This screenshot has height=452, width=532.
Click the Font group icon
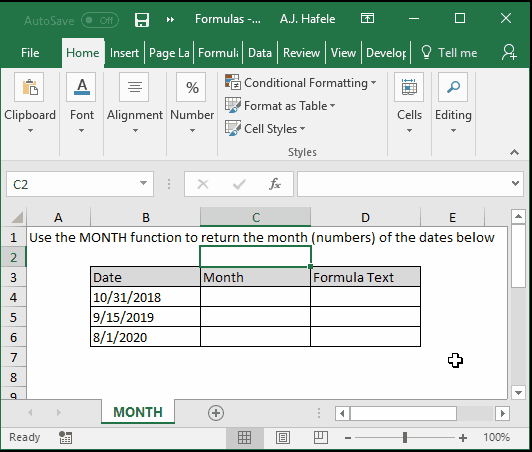point(81,87)
